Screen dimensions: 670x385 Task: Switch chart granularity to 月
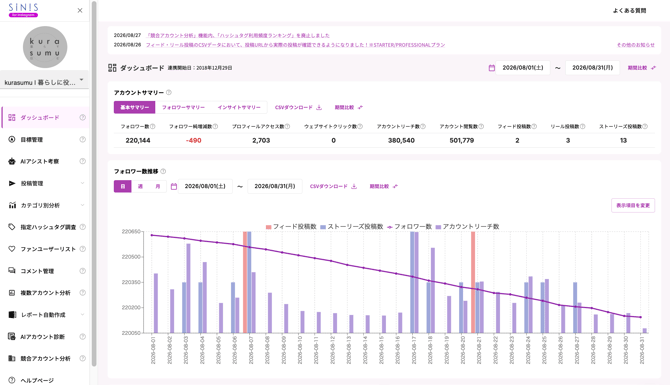point(158,186)
